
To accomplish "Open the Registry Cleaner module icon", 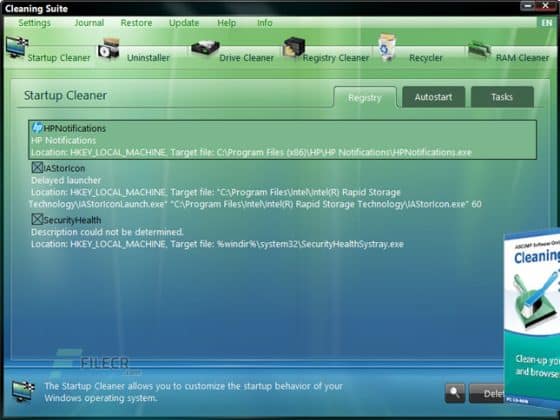I will 294,48.
